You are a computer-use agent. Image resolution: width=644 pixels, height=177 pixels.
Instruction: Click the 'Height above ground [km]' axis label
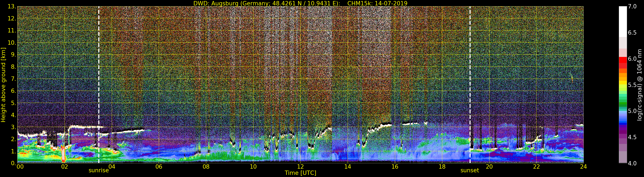[3, 85]
